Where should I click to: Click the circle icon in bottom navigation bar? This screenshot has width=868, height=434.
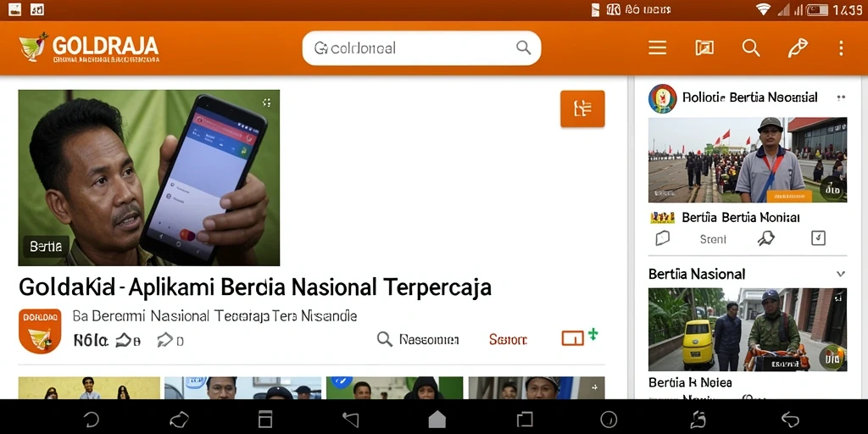coord(609,419)
